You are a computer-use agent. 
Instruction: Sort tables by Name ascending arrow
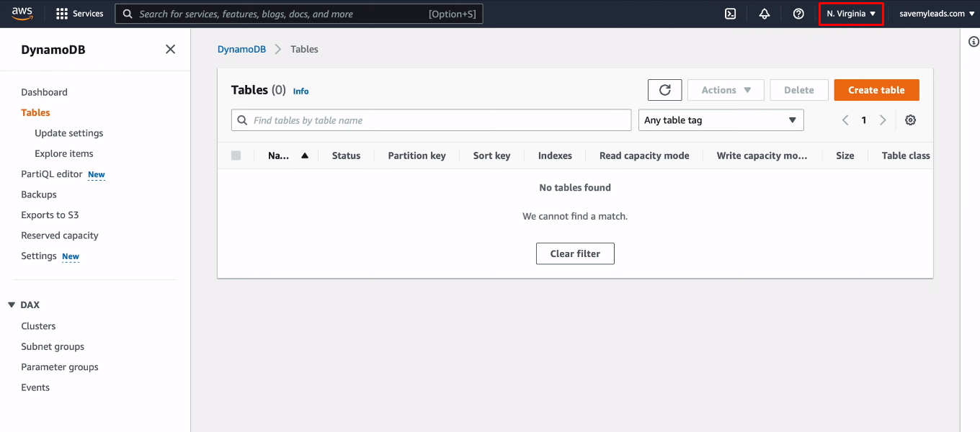(x=305, y=156)
